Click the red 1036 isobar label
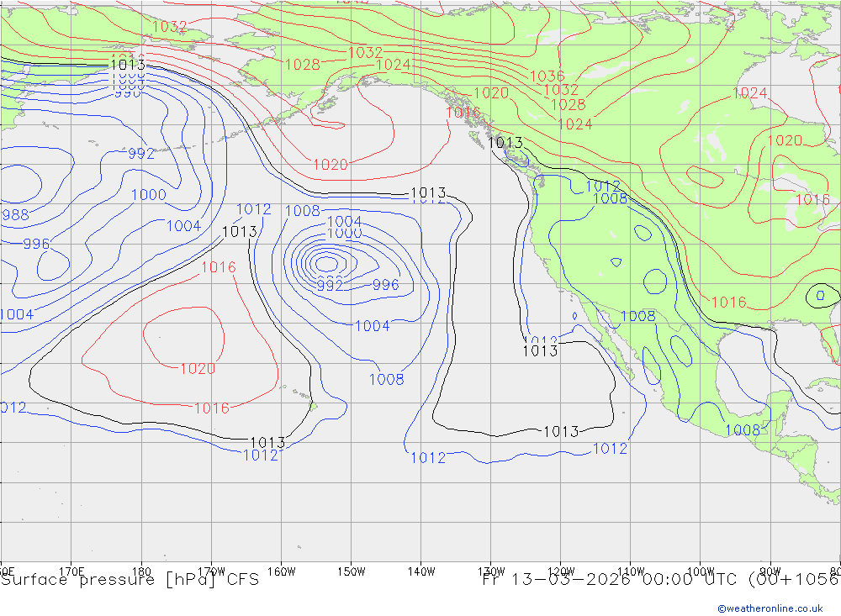This screenshot has height=616, width=841. point(547,76)
